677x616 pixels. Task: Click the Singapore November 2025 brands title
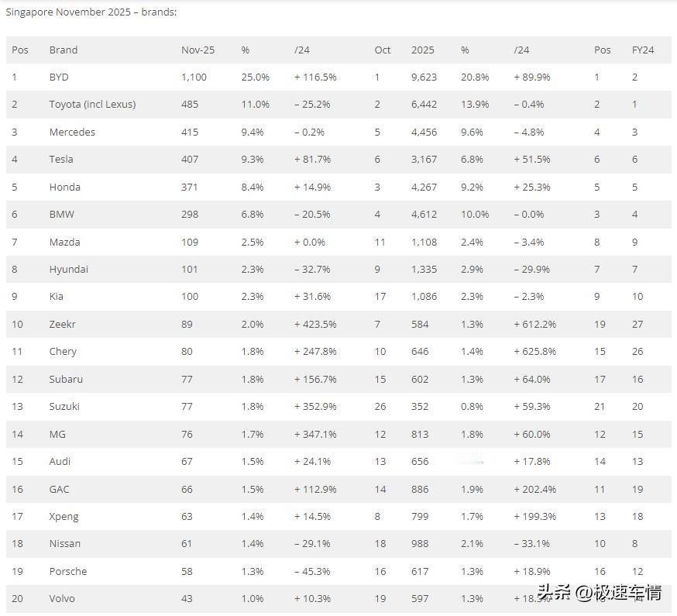(x=91, y=12)
